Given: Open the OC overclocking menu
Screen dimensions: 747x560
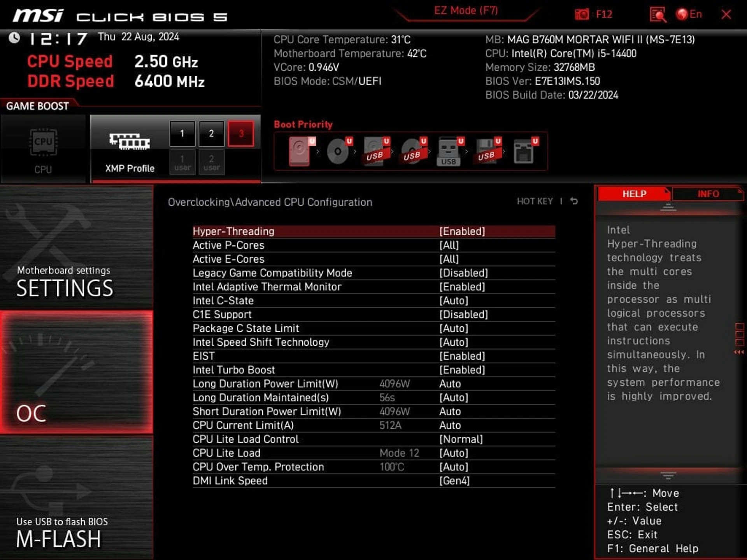Looking at the screenshot, I should pyautogui.click(x=77, y=372).
